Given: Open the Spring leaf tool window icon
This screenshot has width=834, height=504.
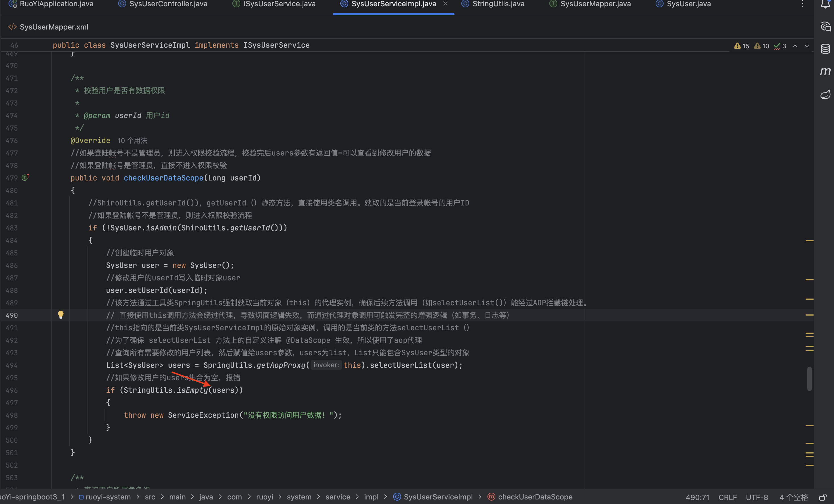Looking at the screenshot, I should 825,94.
